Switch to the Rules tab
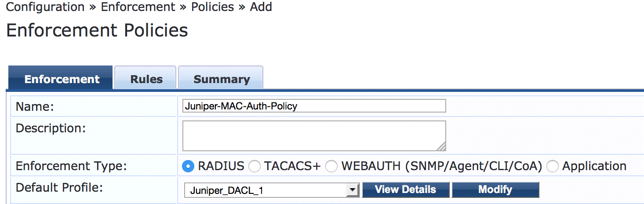Viewport: 644px width, 204px height. [x=146, y=79]
